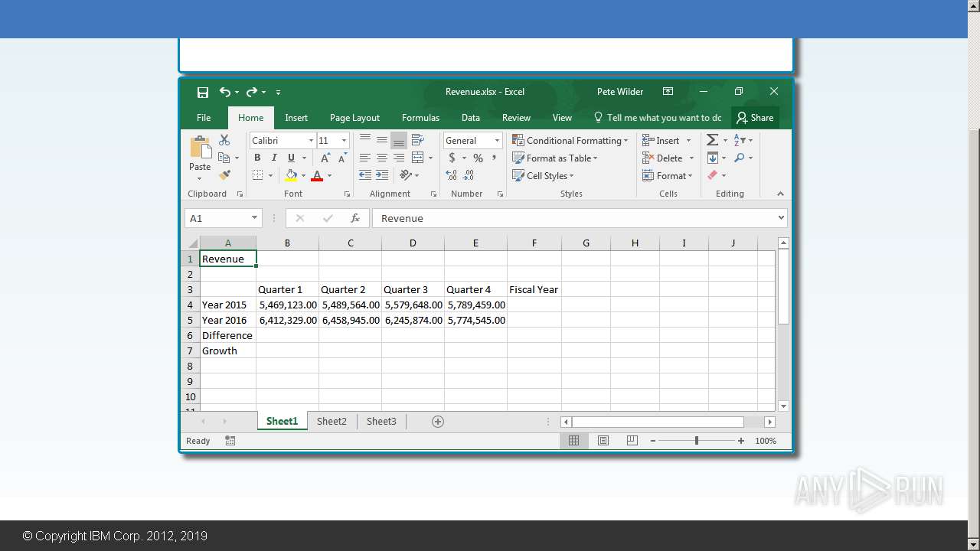Collapse the ribbon arrow

click(x=780, y=194)
